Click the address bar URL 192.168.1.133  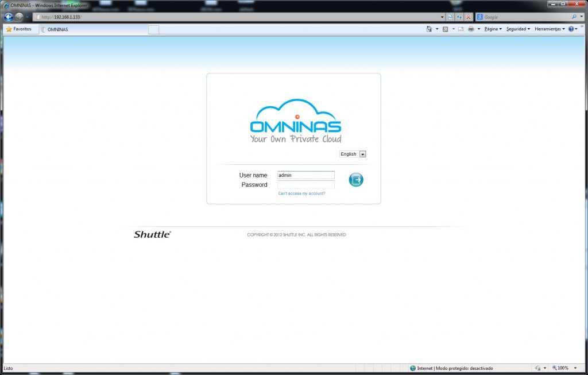[x=68, y=17]
